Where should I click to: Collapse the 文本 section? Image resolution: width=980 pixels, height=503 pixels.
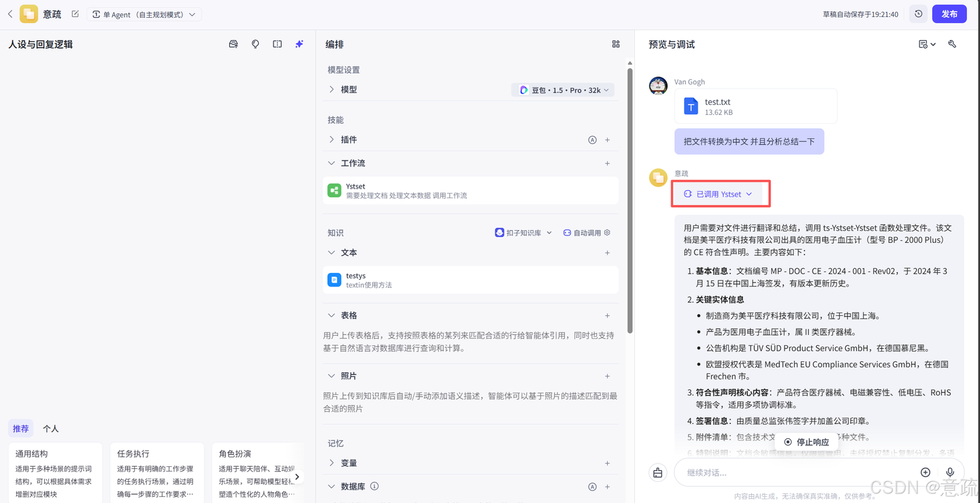pyautogui.click(x=331, y=253)
